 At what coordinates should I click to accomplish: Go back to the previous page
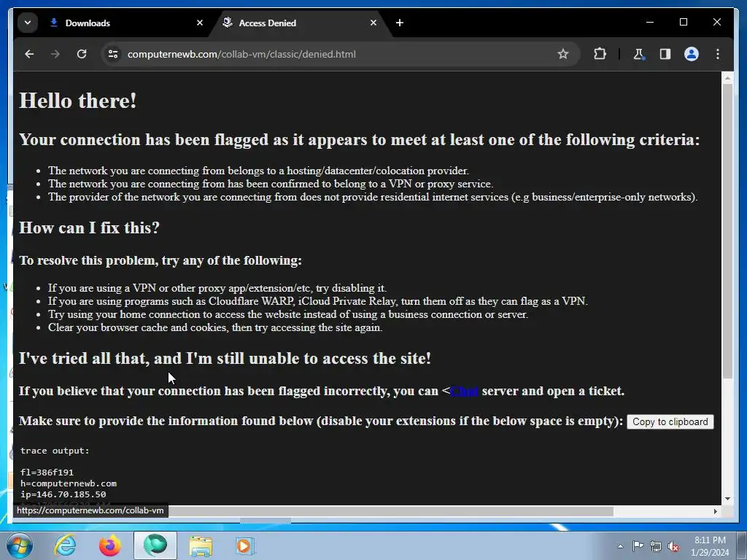point(29,54)
